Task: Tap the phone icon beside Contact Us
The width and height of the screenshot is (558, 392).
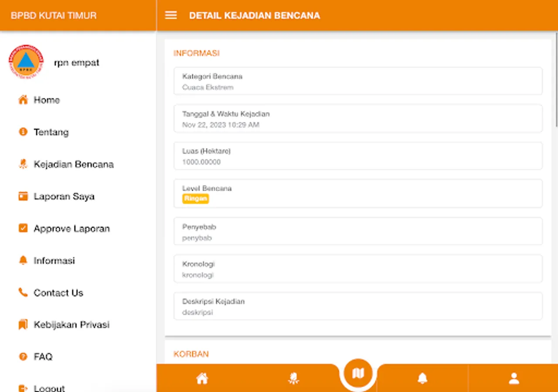Action: 23,292
